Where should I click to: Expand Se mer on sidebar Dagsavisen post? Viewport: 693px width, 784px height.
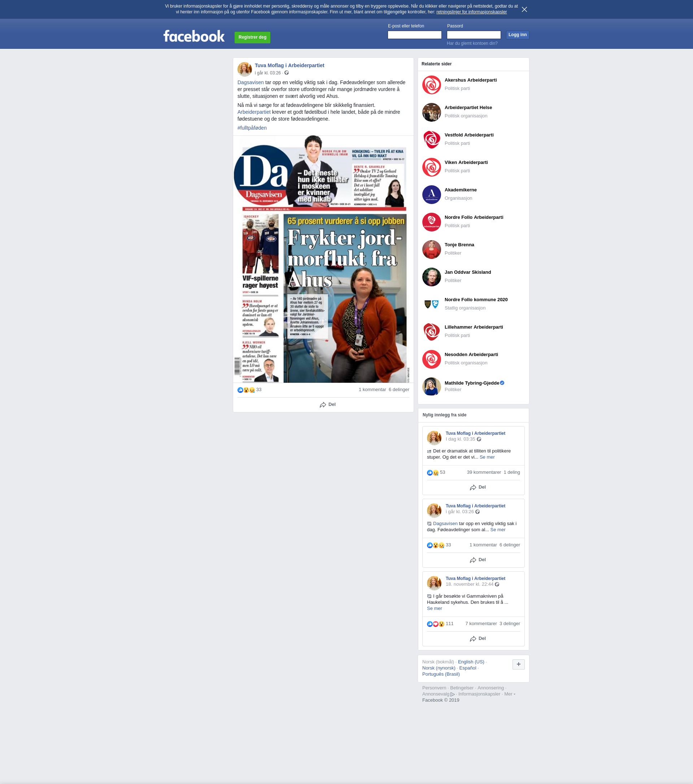497,530
